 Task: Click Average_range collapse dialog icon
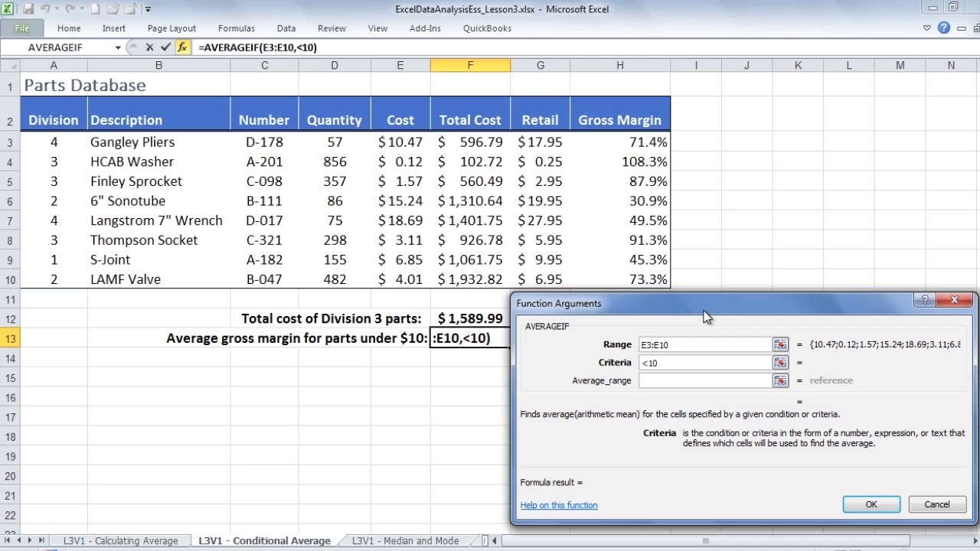pos(780,380)
